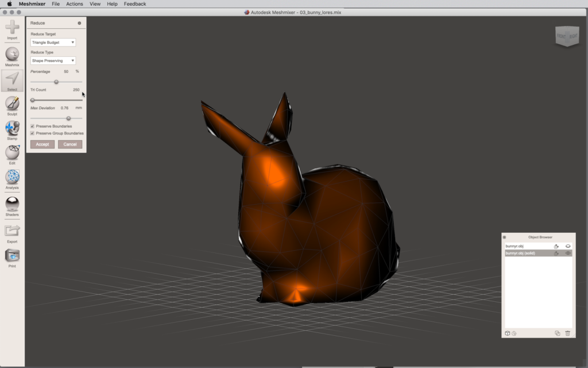Open the Print tool
588x368 pixels.
(x=12, y=256)
